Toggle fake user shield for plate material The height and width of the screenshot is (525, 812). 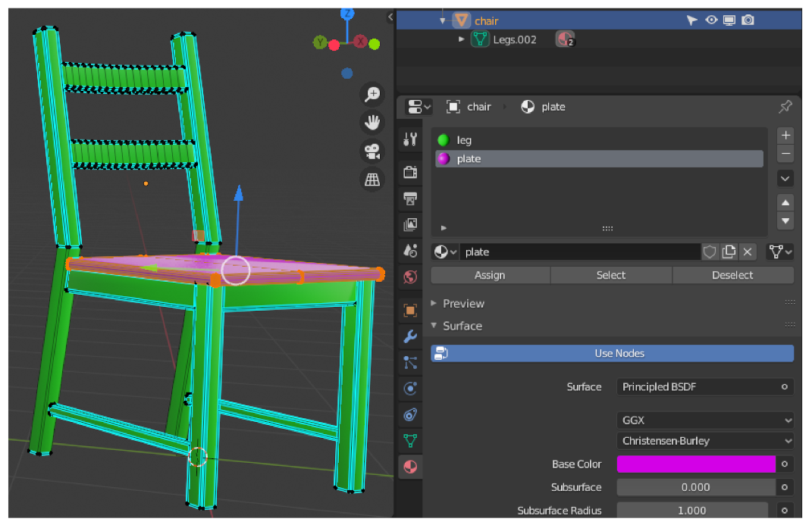(710, 252)
